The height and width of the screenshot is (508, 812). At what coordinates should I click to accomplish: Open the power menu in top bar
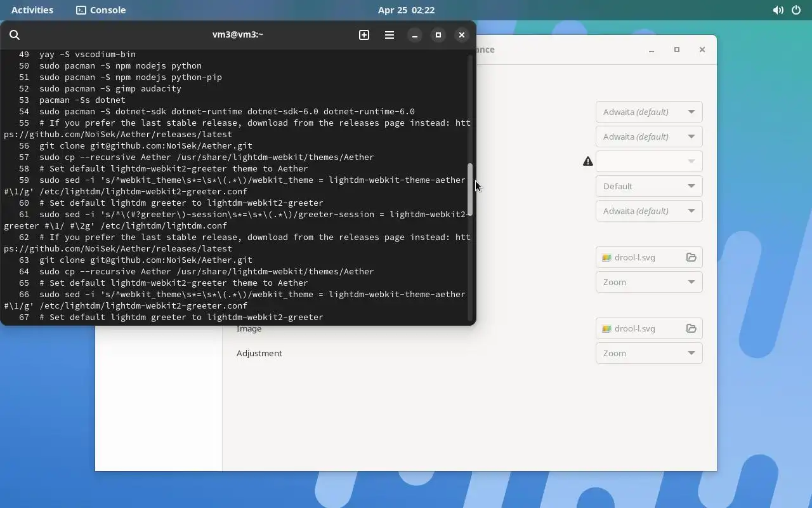796,10
